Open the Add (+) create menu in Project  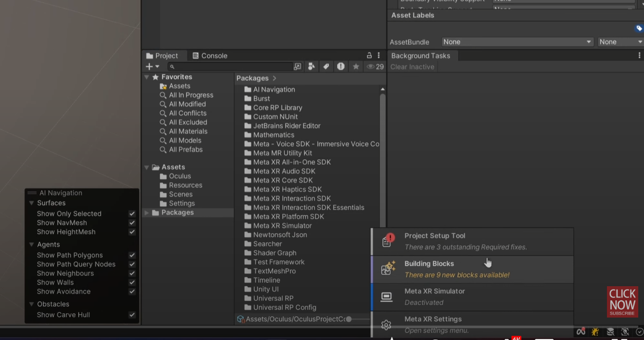[x=152, y=67]
